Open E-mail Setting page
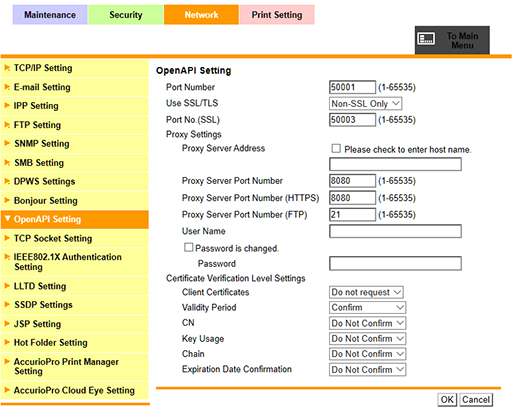This screenshot has height=410, width=517. [75, 87]
